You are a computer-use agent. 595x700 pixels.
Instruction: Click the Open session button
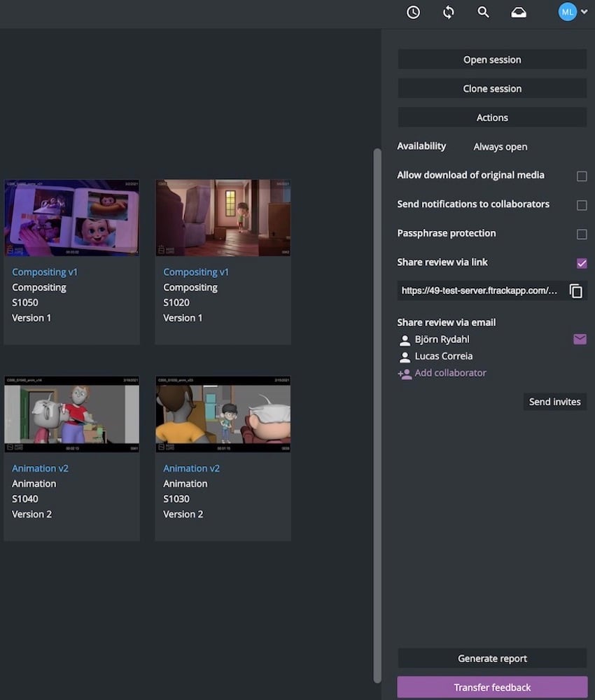492,59
